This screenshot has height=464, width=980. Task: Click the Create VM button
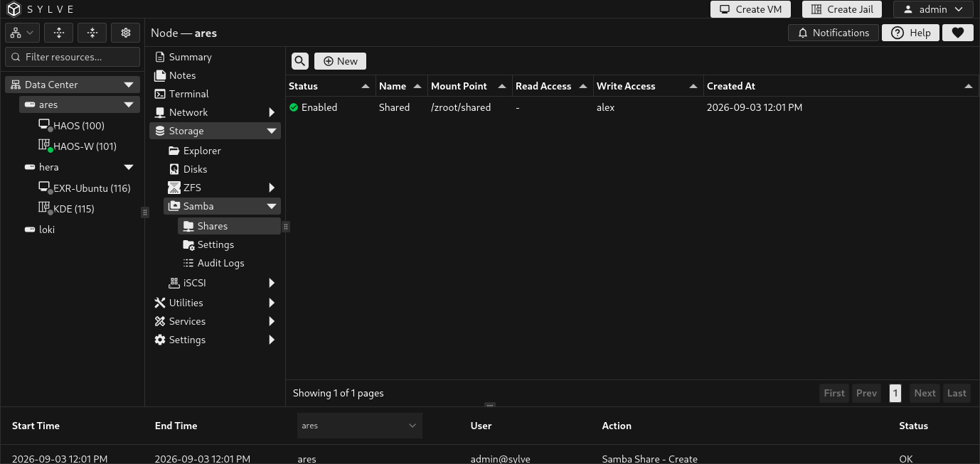click(x=750, y=9)
